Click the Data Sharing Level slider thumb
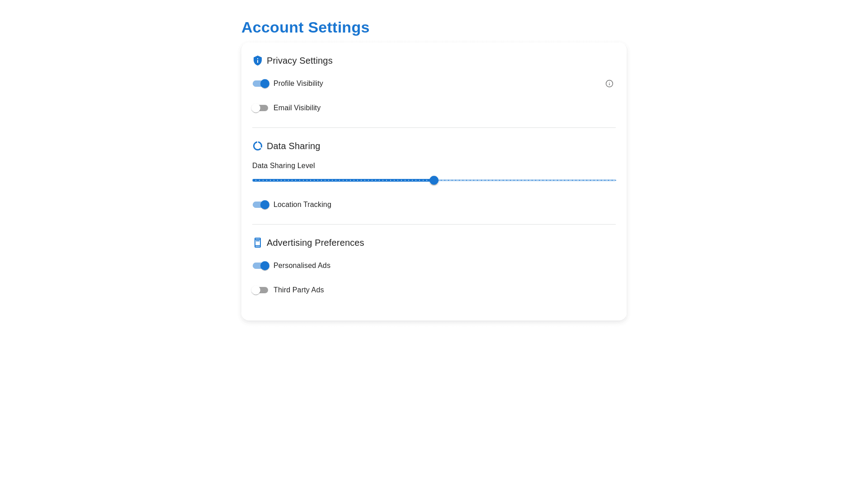 (x=434, y=180)
